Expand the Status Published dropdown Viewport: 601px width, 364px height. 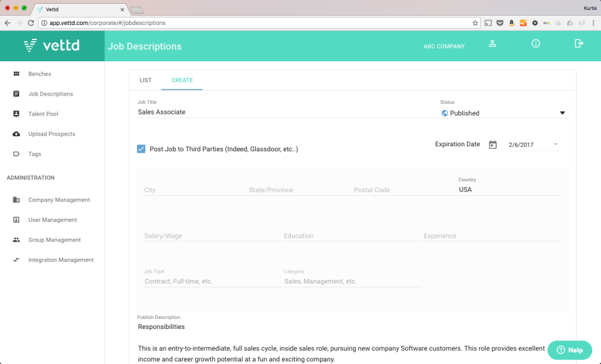(503, 113)
